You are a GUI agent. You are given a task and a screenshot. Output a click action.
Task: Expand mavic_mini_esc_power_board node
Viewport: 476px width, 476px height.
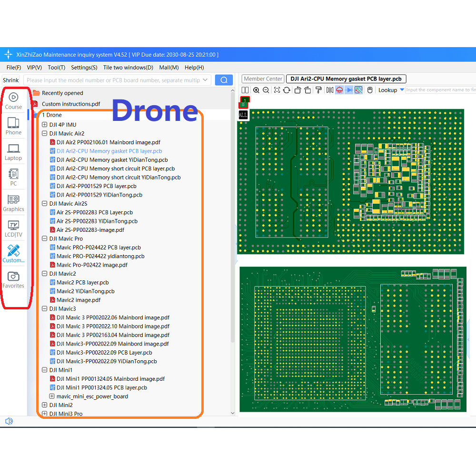(x=52, y=396)
